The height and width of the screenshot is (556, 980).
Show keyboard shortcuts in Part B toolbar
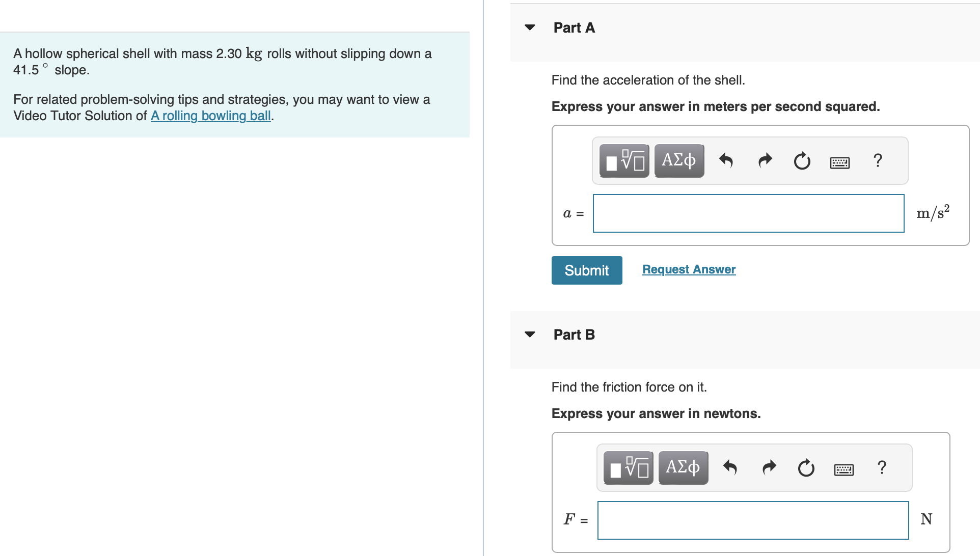(843, 469)
